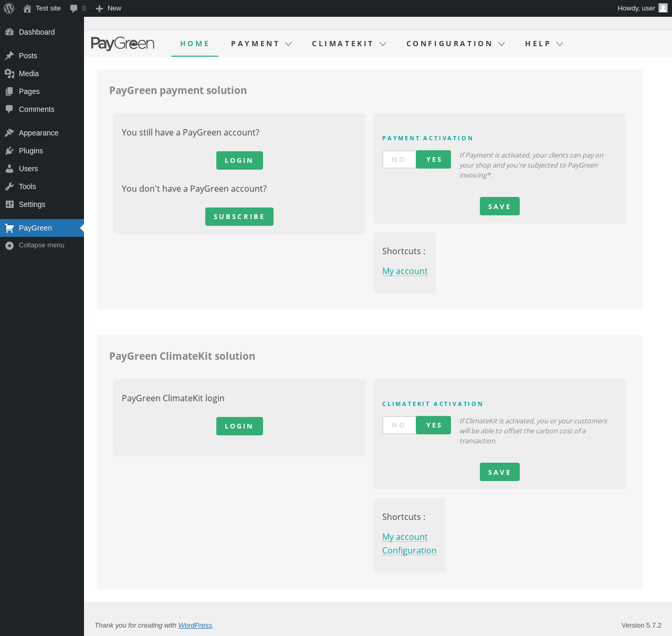This screenshot has height=636, width=672.
Task: Click the Subscribe button
Action: (x=239, y=216)
